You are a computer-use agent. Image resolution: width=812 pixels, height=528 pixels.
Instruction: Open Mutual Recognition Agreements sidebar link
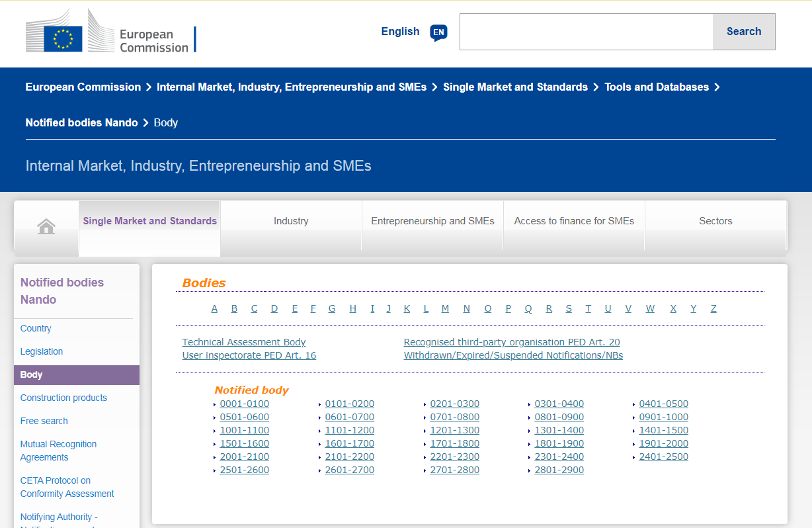(x=58, y=451)
